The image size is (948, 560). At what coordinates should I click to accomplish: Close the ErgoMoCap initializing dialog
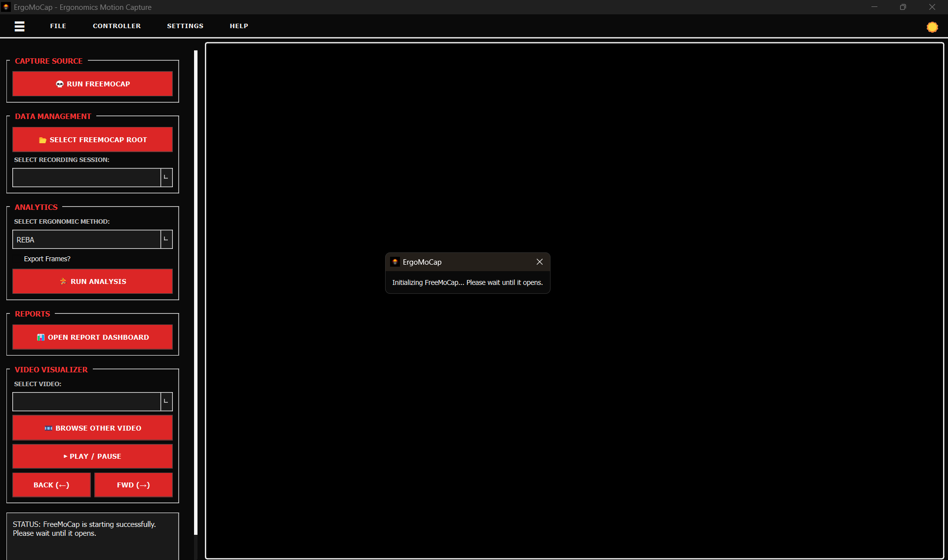(540, 262)
